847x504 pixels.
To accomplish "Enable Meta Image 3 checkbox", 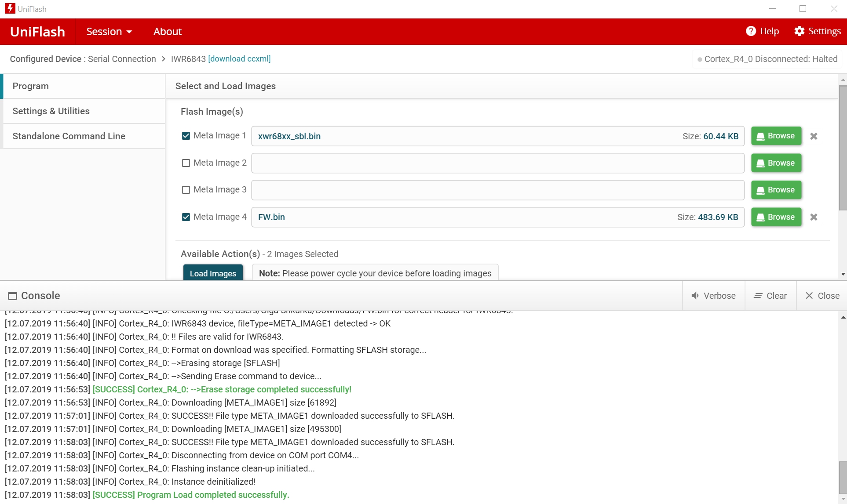I will 186,189.
